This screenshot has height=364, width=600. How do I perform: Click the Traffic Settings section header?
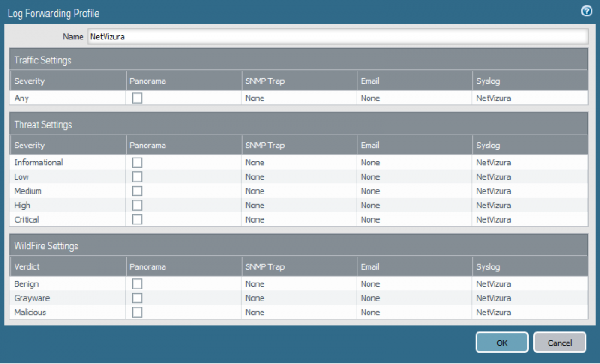tap(299, 60)
